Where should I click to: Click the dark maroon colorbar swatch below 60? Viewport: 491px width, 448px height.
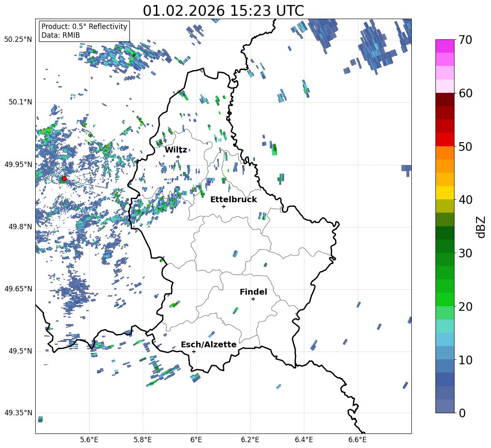pyautogui.click(x=445, y=99)
